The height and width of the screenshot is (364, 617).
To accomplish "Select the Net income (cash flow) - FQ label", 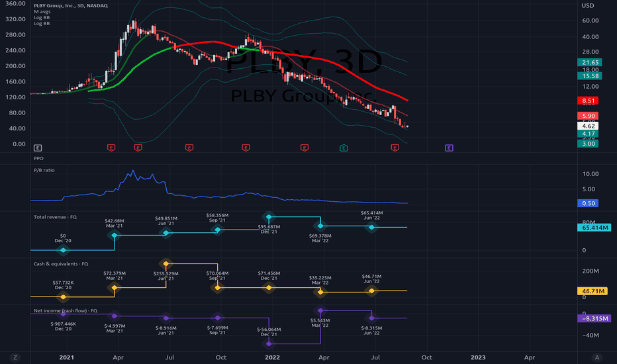I will (66, 310).
